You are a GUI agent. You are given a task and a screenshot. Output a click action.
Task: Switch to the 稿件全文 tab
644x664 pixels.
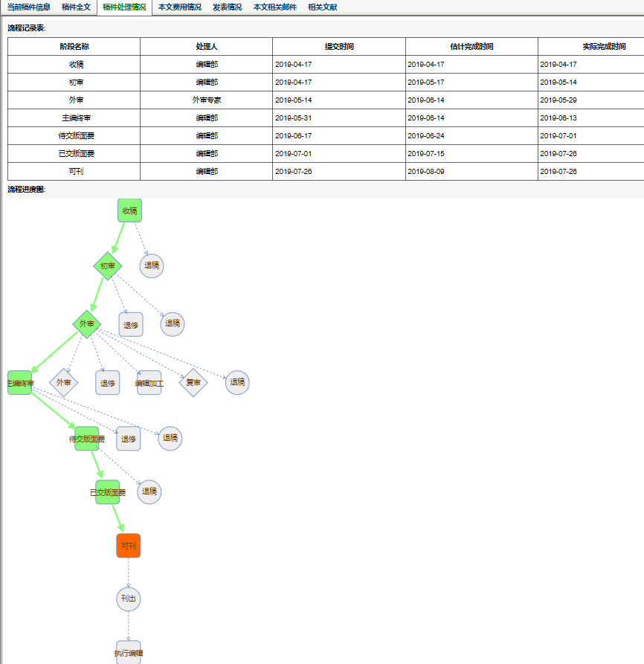(x=76, y=7)
